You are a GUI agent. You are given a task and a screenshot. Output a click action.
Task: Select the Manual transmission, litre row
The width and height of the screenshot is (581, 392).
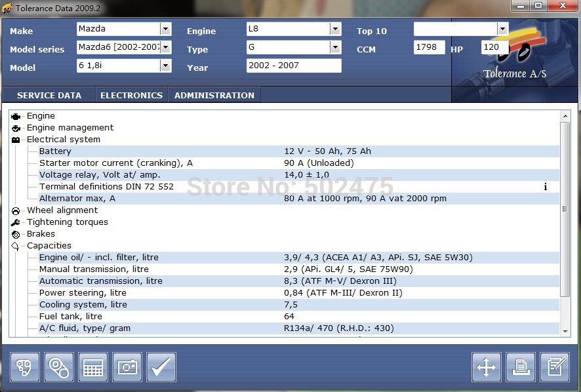tap(299, 269)
